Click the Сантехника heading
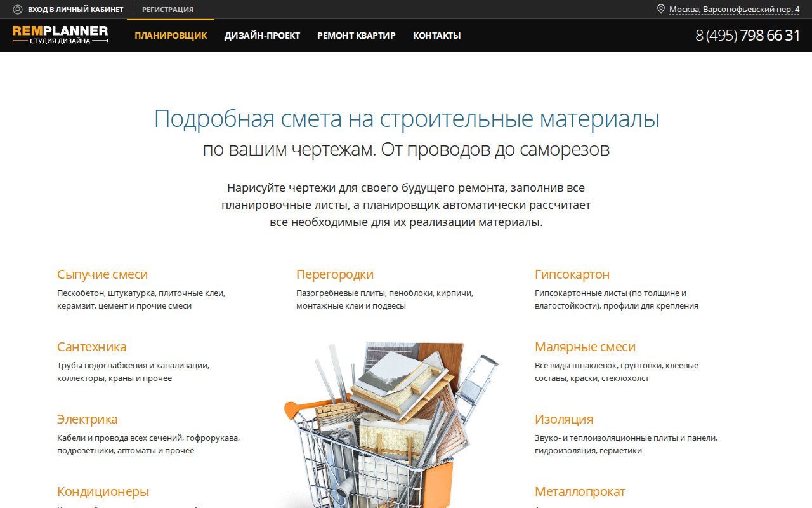812x508 pixels. (x=92, y=347)
